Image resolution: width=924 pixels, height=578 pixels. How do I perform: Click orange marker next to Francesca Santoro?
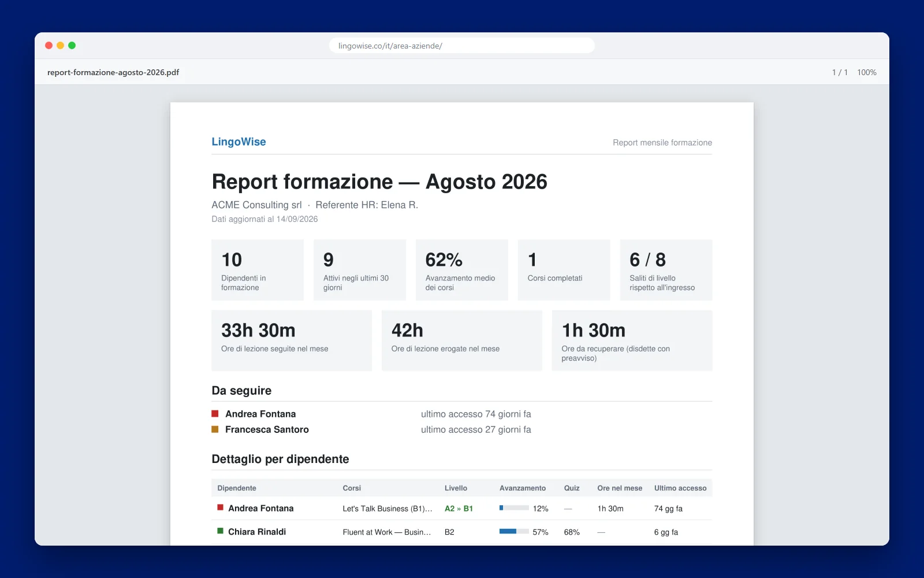pos(215,429)
